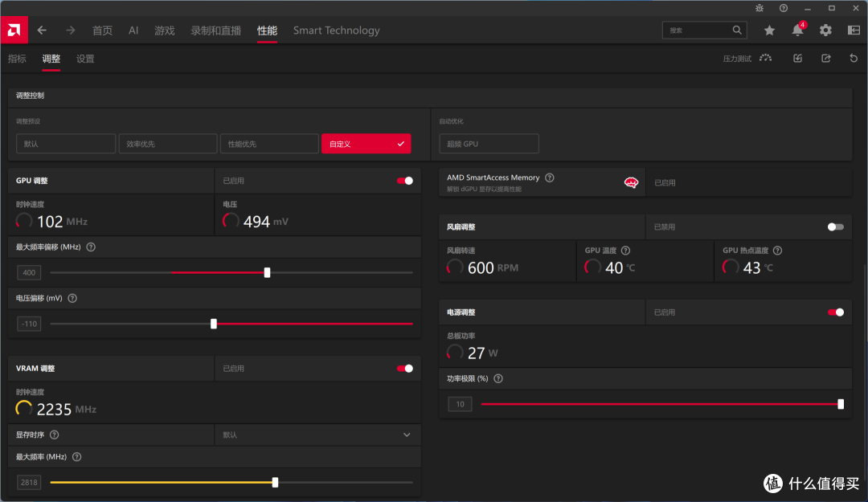The image size is (868, 502).
Task: Go back with the left arrow
Action: point(42,31)
